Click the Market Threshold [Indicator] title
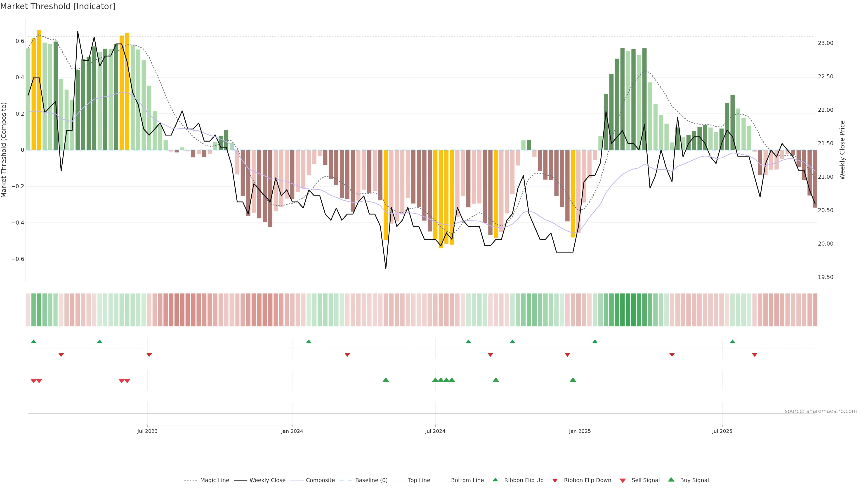The image size is (868, 488). click(x=58, y=6)
